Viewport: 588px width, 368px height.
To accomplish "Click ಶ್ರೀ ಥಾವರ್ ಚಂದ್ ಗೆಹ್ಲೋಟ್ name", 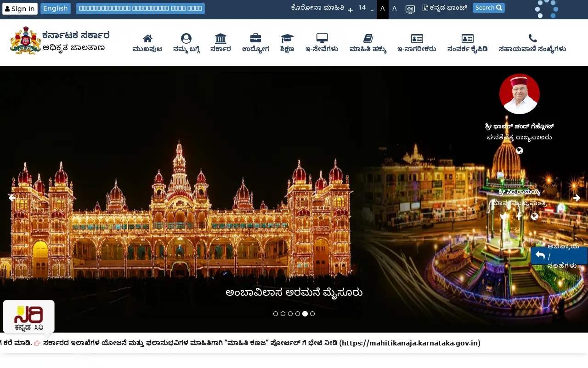I will click(x=520, y=126).
